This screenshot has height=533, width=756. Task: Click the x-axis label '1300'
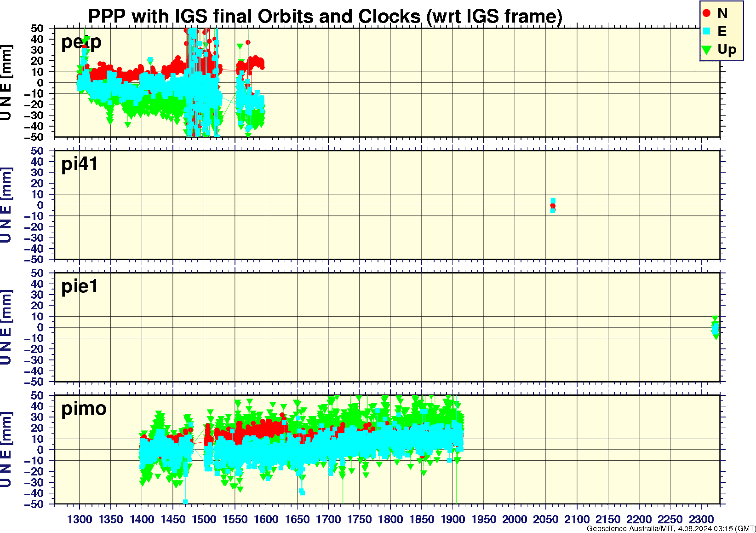(x=80, y=520)
